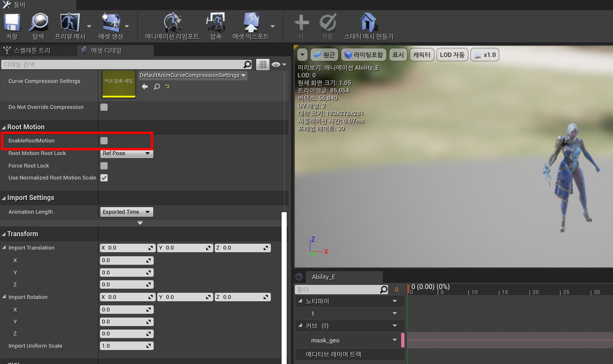This screenshot has height=364, width=613.
Task: Enable the EnableRootMotion checkbox
Action: click(x=104, y=141)
